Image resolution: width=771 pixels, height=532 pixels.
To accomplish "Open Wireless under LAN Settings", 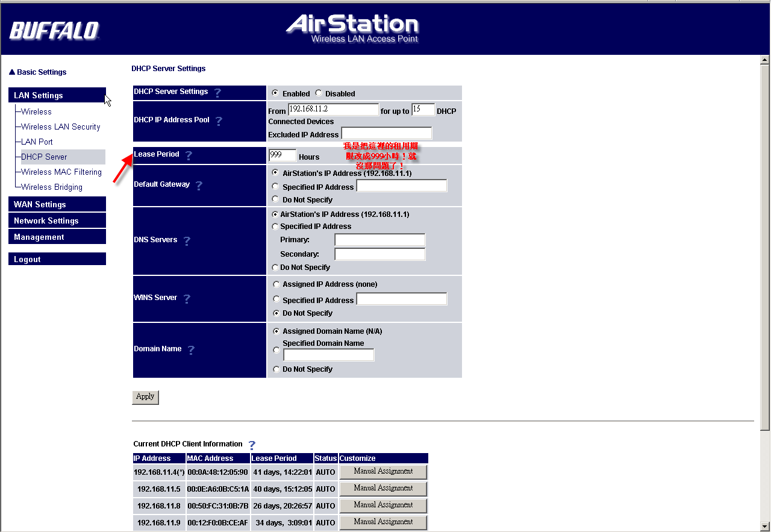I will 36,111.
